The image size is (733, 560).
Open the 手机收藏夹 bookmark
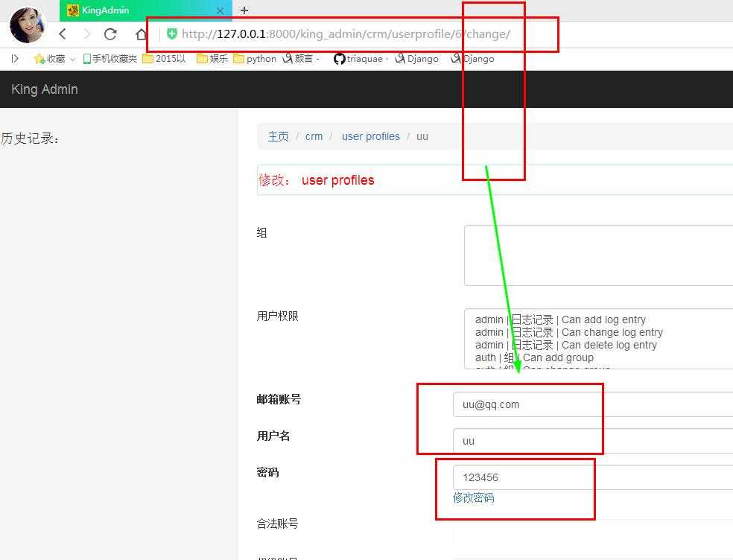[x=110, y=58]
